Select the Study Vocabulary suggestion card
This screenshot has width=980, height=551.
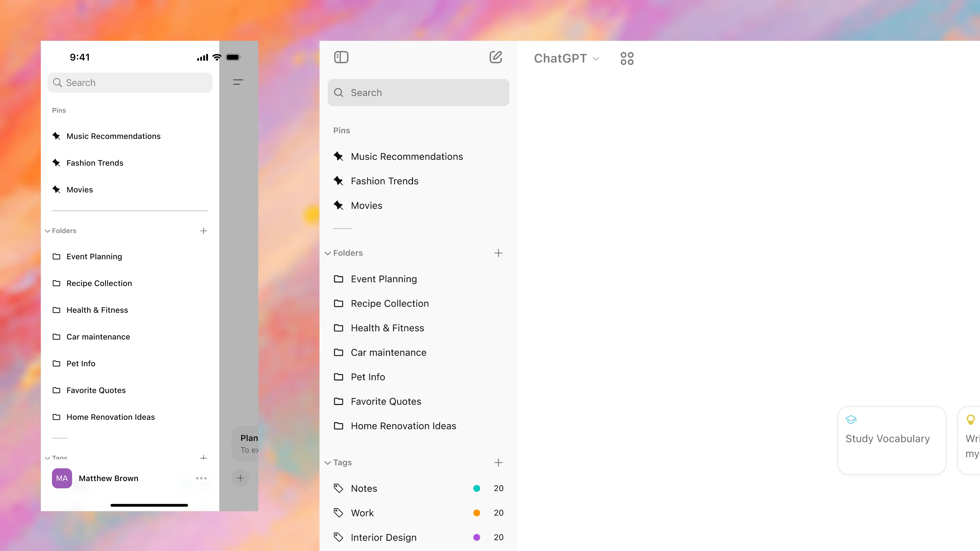[x=892, y=440]
